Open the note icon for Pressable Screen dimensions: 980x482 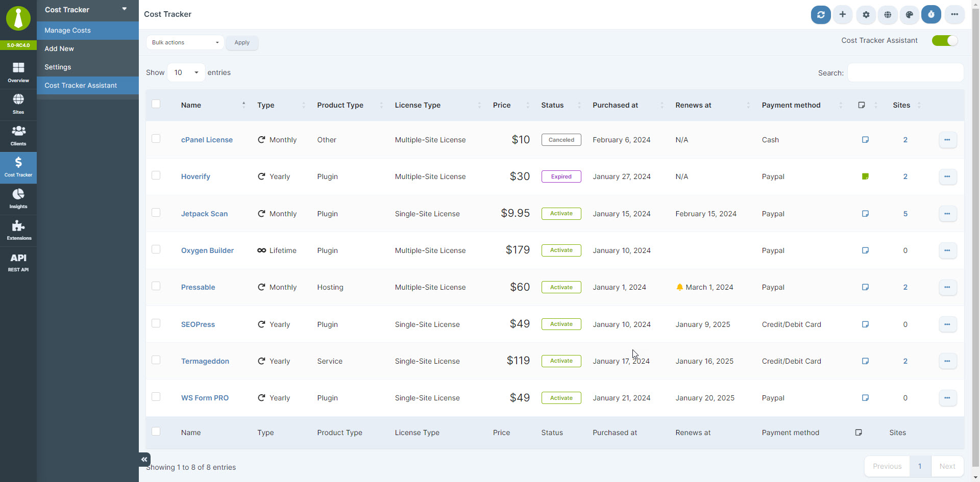865,287
